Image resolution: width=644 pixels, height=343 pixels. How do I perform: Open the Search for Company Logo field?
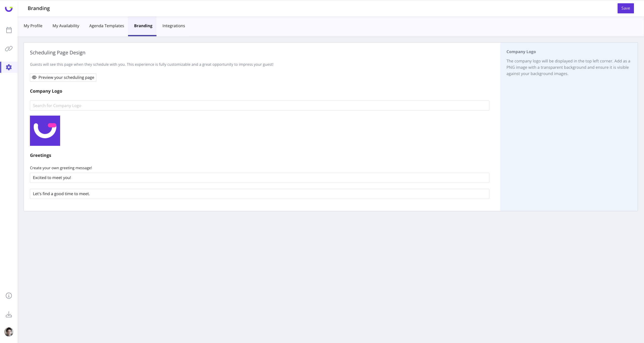(260, 105)
